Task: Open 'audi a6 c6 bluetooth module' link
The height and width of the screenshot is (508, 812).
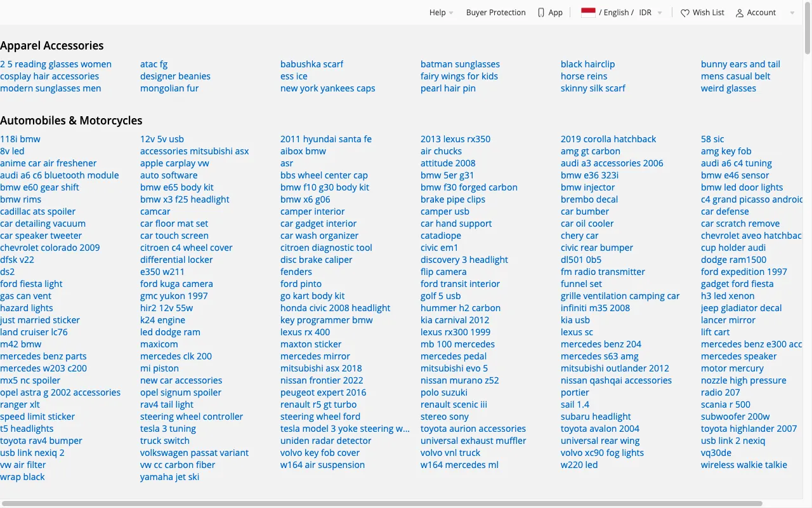Action: click(x=60, y=175)
